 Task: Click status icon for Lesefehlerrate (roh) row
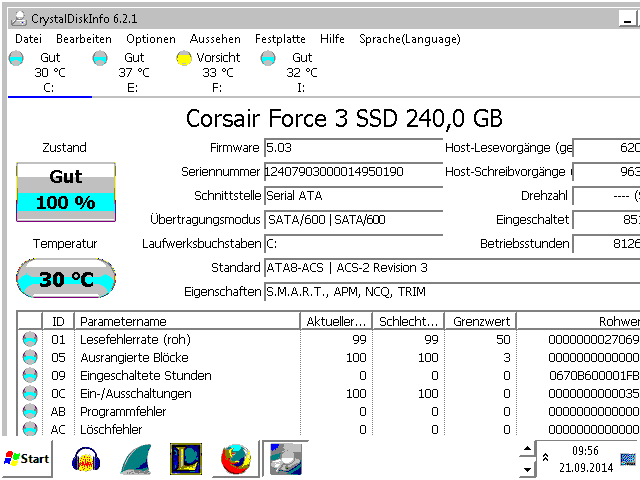tap(30, 339)
